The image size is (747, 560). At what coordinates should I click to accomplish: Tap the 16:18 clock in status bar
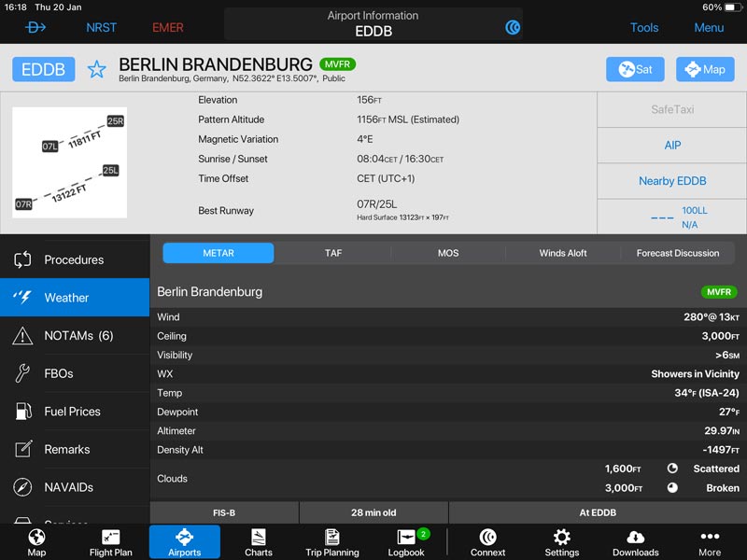tap(15, 7)
